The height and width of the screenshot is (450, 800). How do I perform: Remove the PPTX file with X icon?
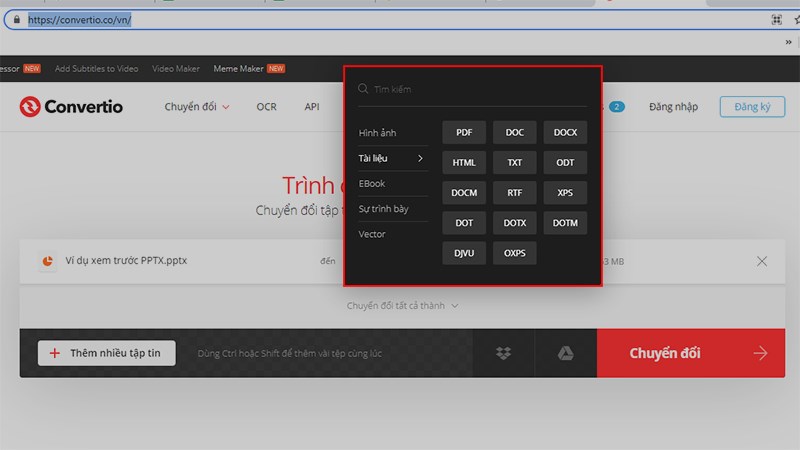tap(762, 261)
